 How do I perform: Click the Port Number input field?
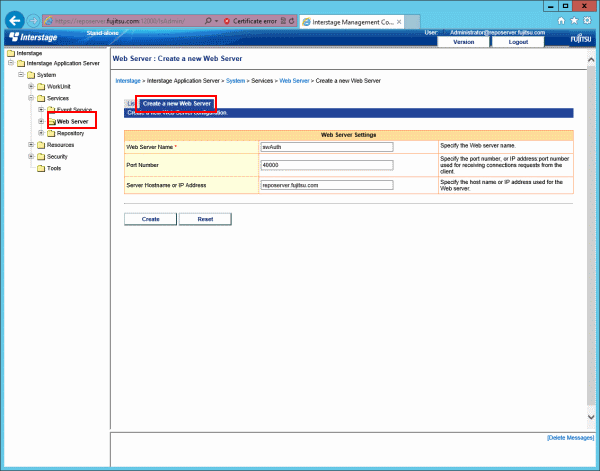click(x=327, y=165)
